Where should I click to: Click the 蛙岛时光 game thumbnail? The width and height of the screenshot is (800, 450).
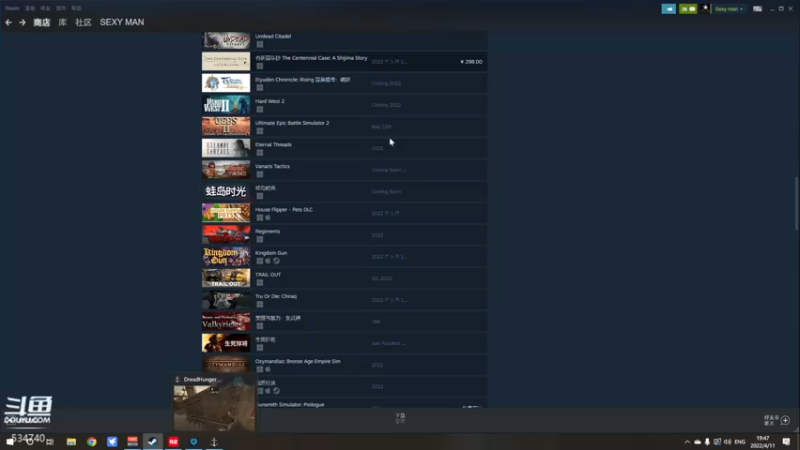(226, 191)
